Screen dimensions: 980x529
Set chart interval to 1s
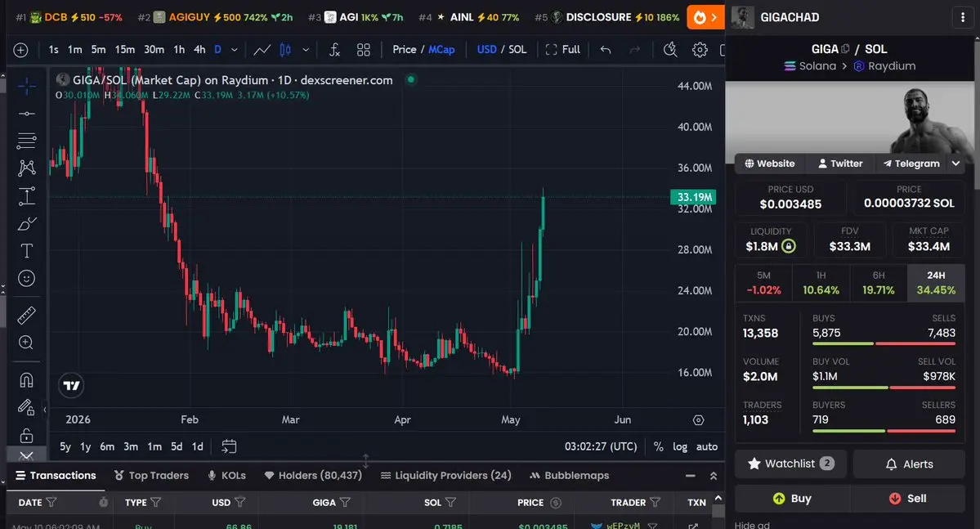coord(54,49)
